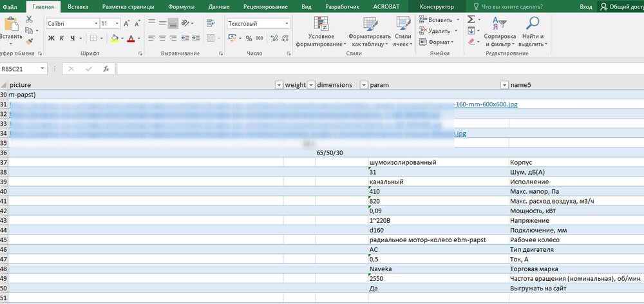Open Стили ячеек gallery
This screenshot has width=644, height=304.
[403, 32]
